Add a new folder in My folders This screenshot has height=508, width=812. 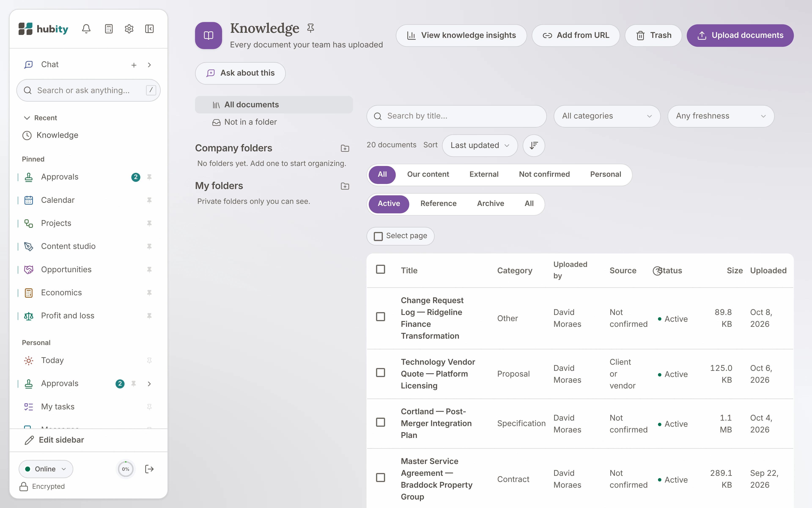coord(345,186)
